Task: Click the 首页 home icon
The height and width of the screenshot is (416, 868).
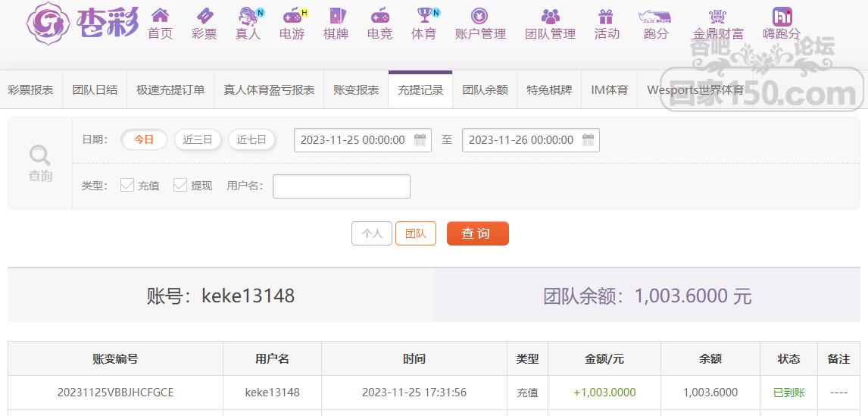Action: tap(160, 16)
